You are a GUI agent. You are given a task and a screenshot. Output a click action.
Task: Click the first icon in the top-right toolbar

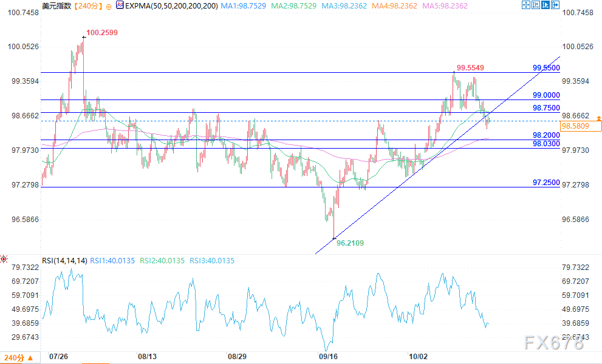click(526, 5)
